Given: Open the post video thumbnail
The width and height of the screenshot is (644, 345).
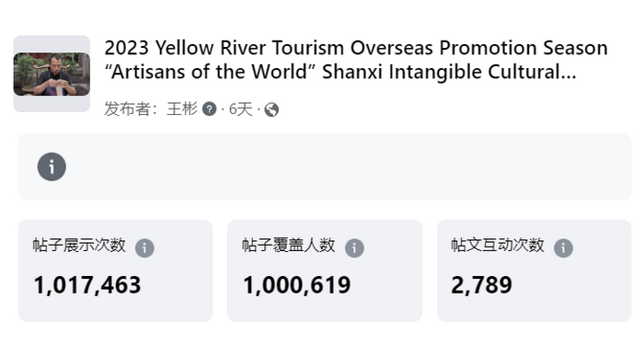Looking at the screenshot, I should pos(52,74).
